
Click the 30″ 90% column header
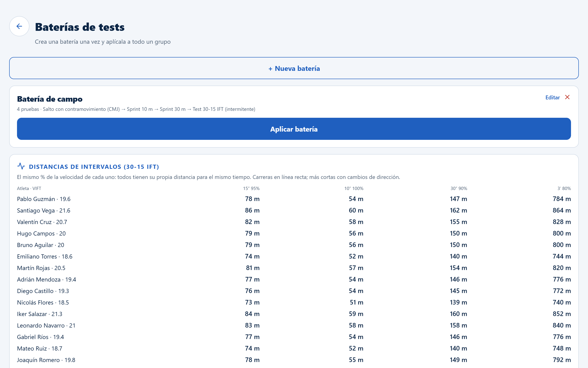(459, 188)
